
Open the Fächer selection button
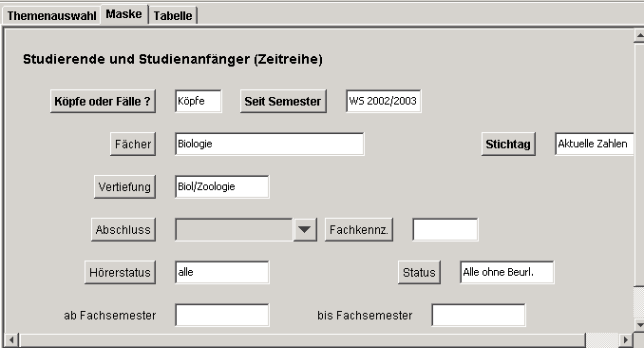pyautogui.click(x=133, y=144)
